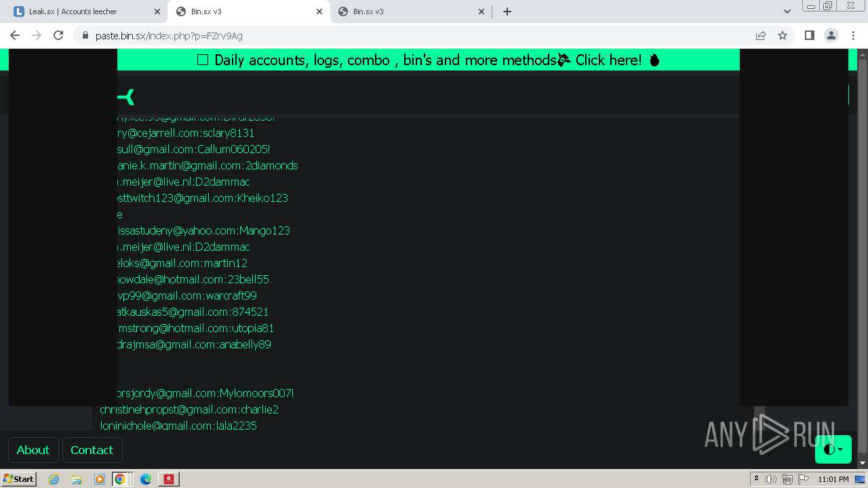Image resolution: width=868 pixels, height=488 pixels.
Task: Close the Leak.sx Accounts leecher tab
Action: (x=157, y=12)
